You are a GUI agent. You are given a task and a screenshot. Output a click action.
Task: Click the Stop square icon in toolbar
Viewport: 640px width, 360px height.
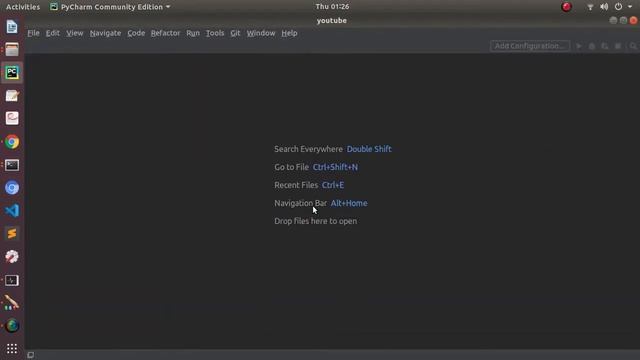[x=618, y=46]
